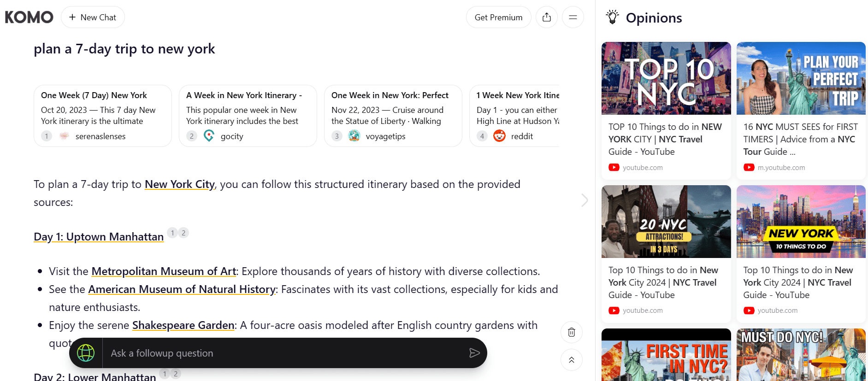The image size is (868, 381).
Task: Open the Plan Your Perfect Trip thumbnail
Action: (x=801, y=78)
